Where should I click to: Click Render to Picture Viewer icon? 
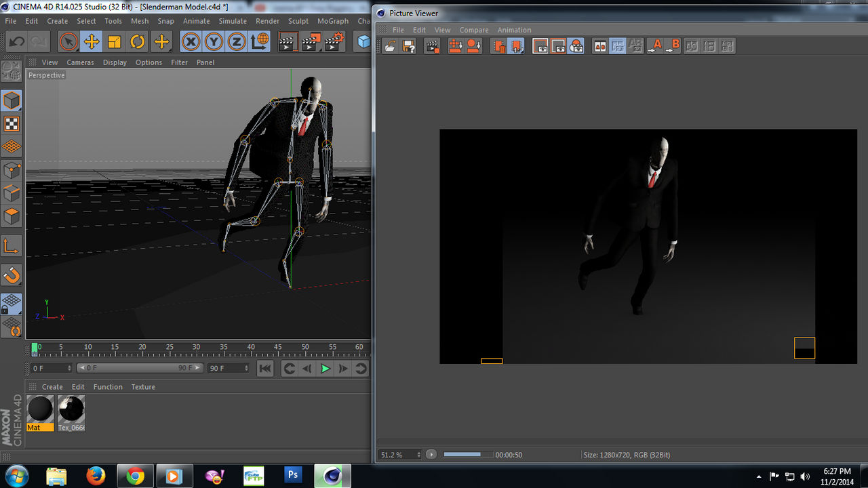(311, 42)
